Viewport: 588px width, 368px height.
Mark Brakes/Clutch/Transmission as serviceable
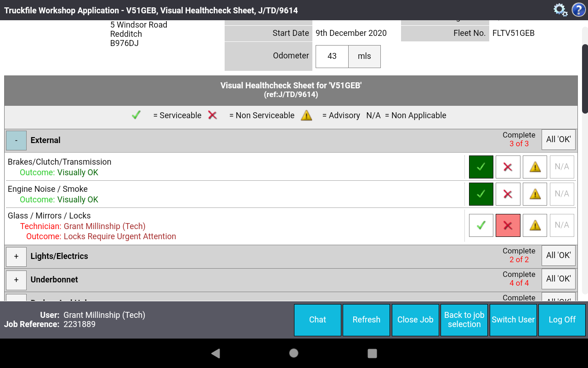[481, 167]
